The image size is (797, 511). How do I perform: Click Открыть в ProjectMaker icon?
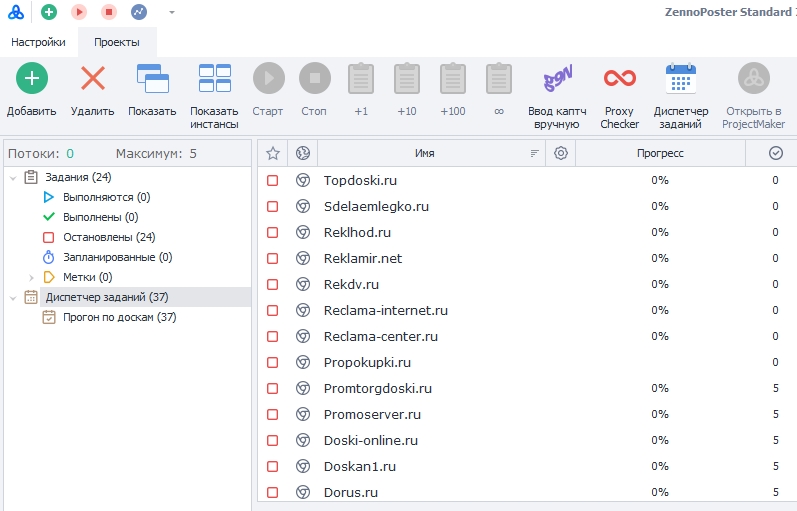(x=754, y=78)
